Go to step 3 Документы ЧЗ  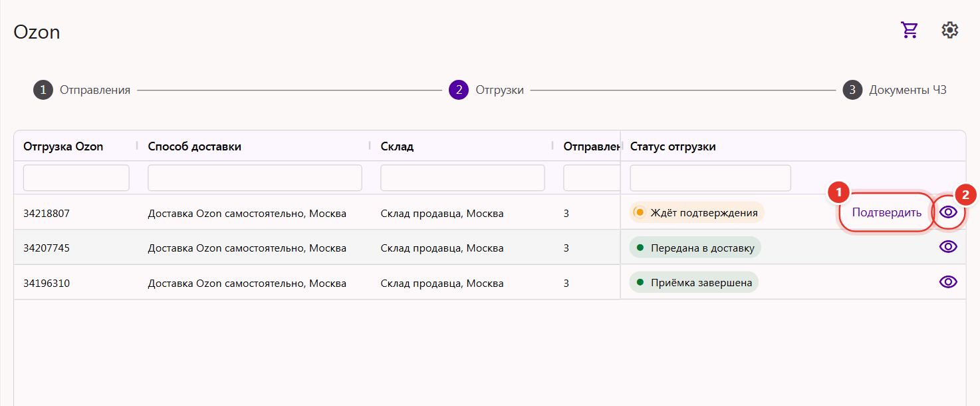tap(895, 90)
